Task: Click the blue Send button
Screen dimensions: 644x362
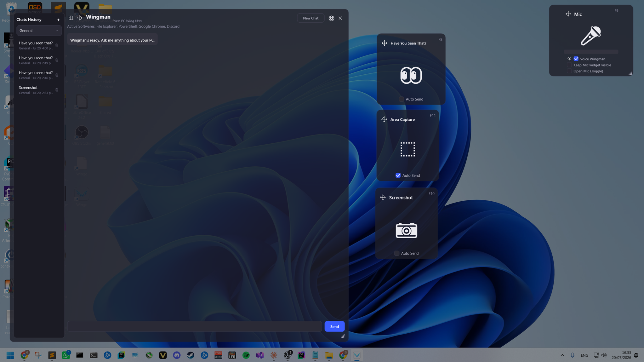Action: [x=334, y=326]
